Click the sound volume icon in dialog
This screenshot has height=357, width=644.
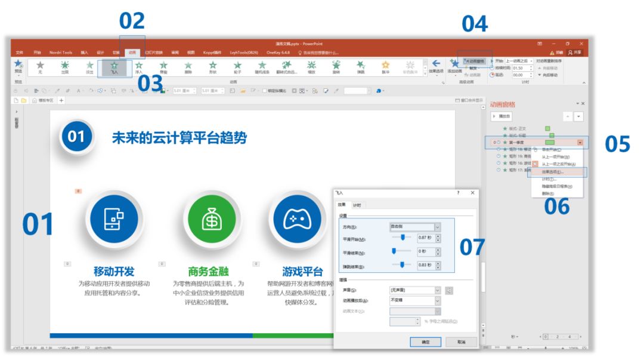[450, 291]
